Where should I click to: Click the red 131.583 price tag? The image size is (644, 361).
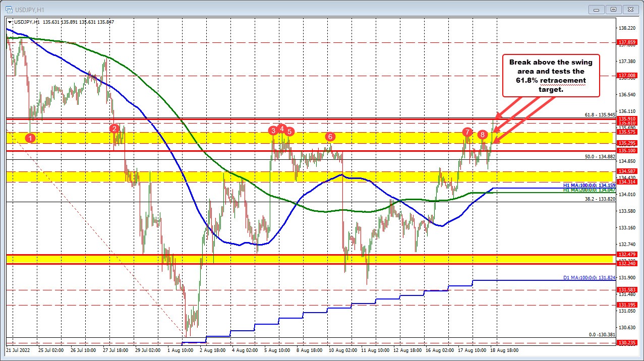pos(627,290)
